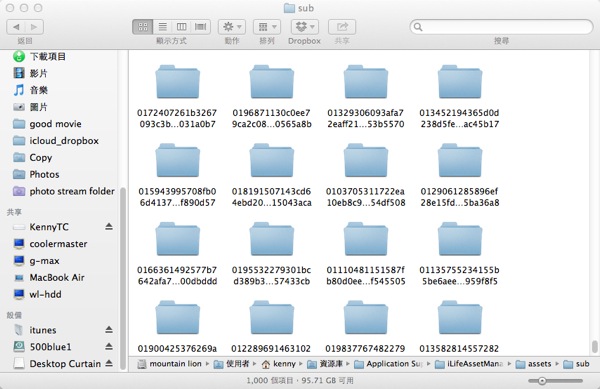Switch to column view mode
The height and width of the screenshot is (389, 600).
181,27
